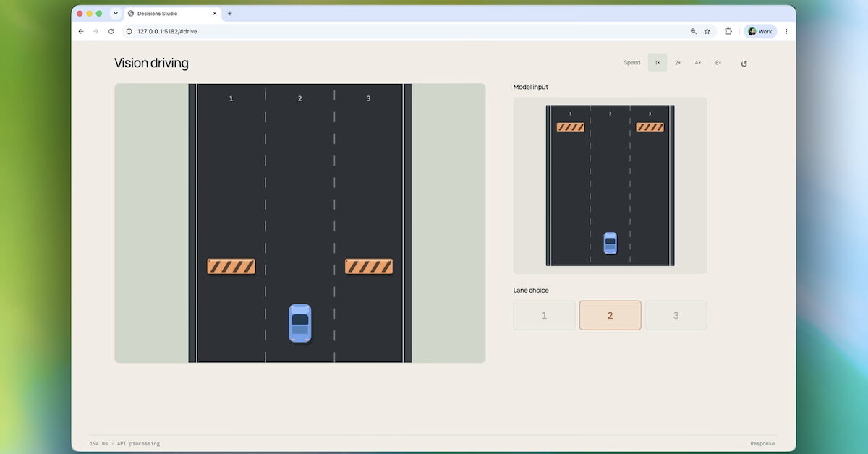Viewport: 868px width, 454px height.
Task: Click the Model input preview image
Action: (610, 186)
